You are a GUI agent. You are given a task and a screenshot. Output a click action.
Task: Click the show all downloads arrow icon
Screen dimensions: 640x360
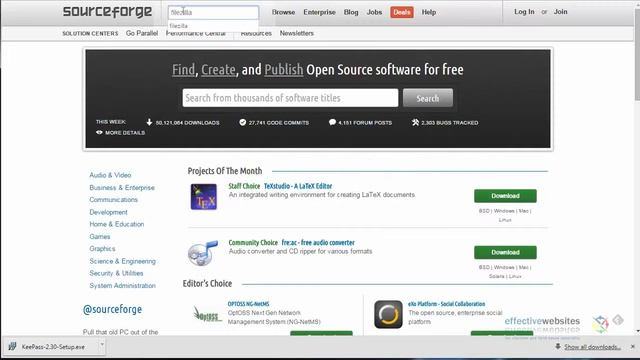558,347
